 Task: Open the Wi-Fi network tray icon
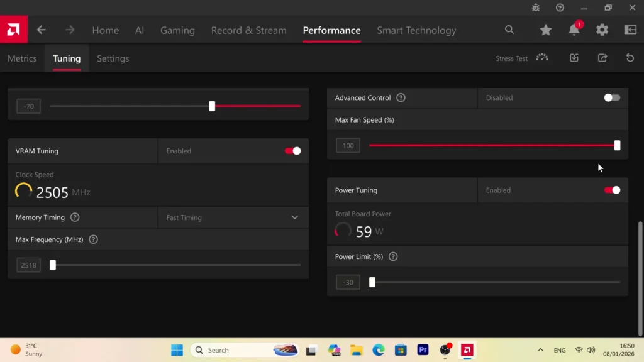coord(579,350)
